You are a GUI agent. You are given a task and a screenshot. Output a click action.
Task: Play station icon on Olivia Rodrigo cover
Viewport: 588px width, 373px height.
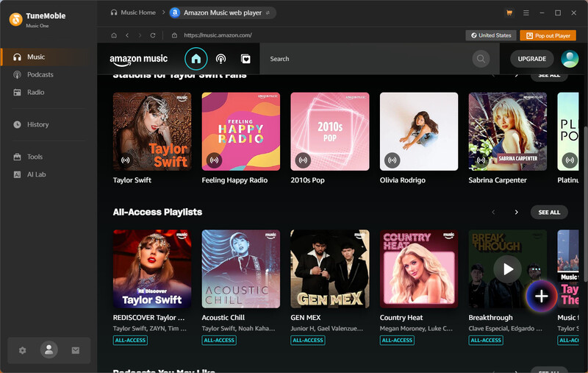point(392,160)
